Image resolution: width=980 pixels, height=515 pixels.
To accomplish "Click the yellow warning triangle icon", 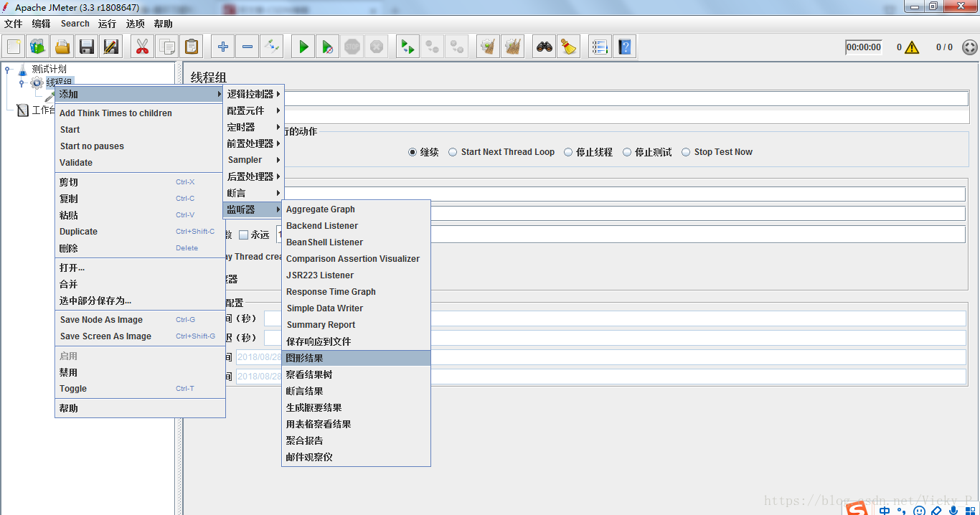I will 912,47.
